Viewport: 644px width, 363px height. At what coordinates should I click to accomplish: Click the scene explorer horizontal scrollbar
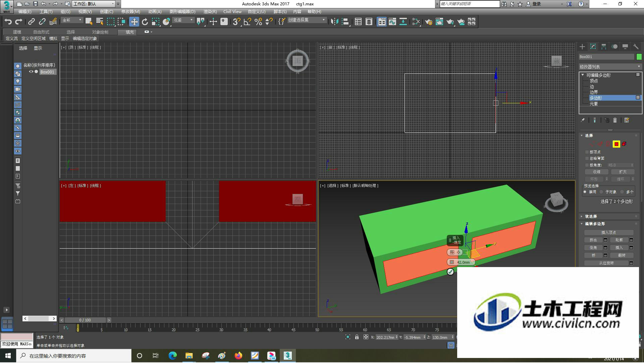tap(39, 318)
